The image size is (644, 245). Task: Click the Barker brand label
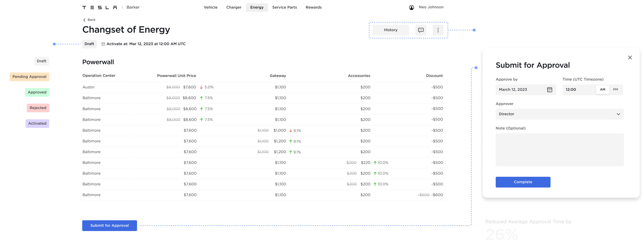pyautogui.click(x=133, y=8)
